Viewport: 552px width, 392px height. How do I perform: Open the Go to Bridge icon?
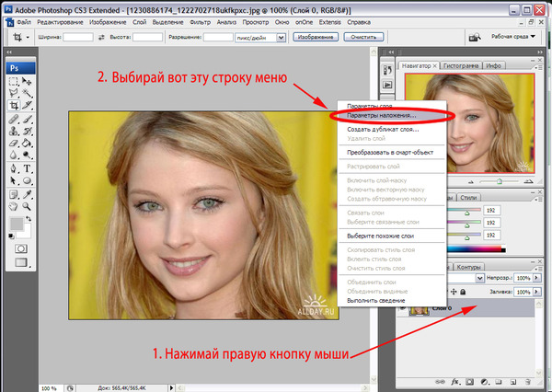[x=475, y=37]
